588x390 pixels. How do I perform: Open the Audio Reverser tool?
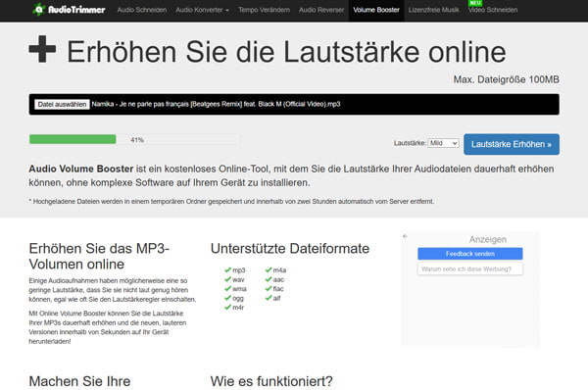(321, 10)
